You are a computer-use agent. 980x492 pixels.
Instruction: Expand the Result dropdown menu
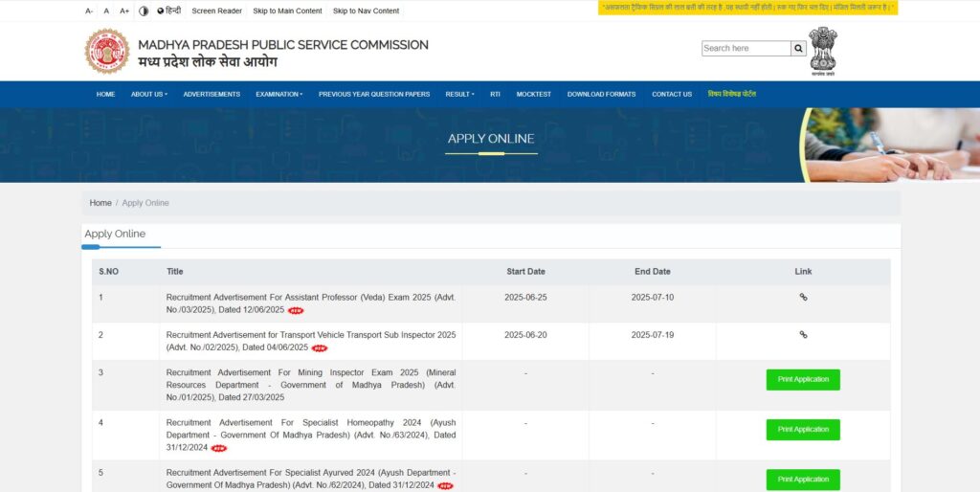click(459, 94)
